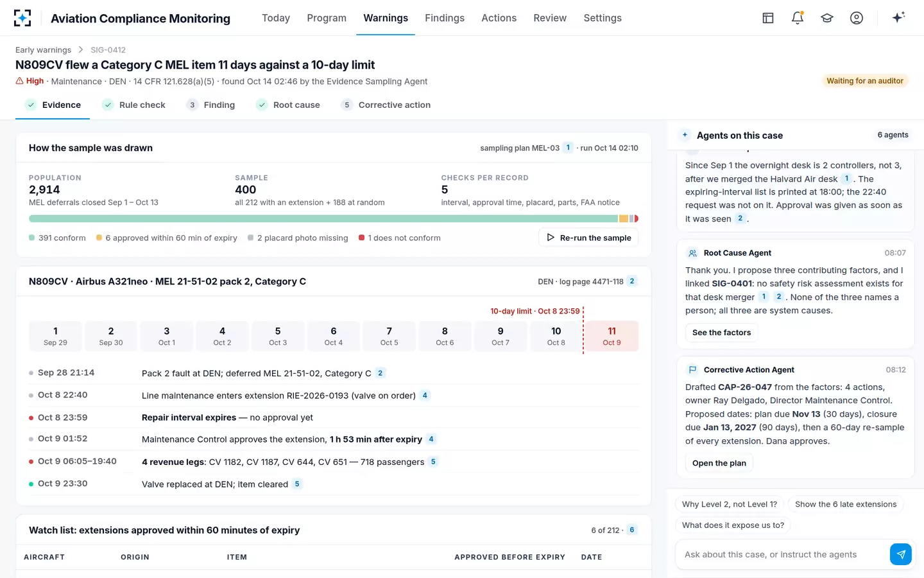
Task: Open the Finding step
Action: point(210,105)
